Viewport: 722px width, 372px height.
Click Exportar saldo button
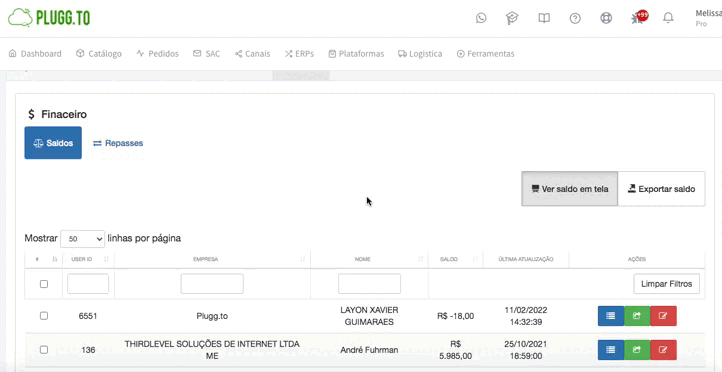661,189
